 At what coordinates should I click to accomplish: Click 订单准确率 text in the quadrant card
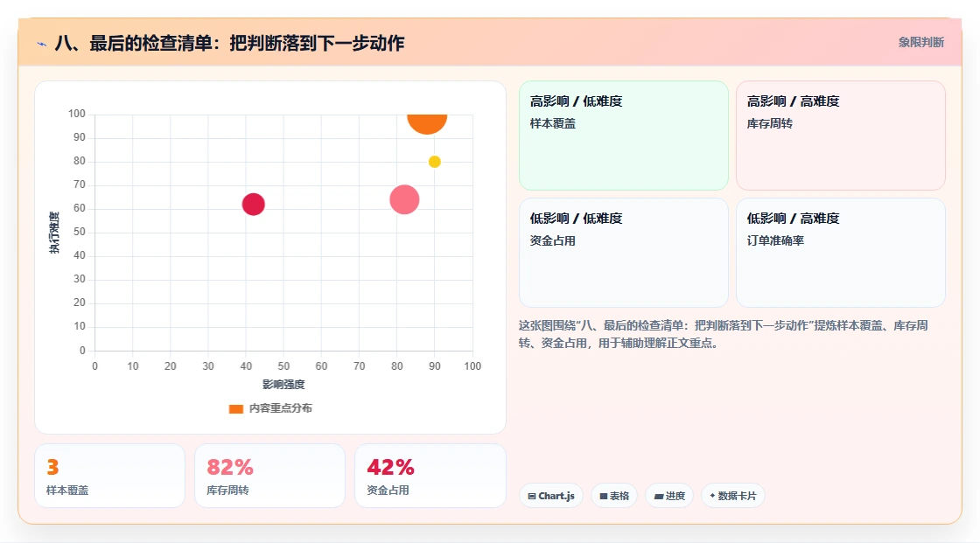(775, 240)
